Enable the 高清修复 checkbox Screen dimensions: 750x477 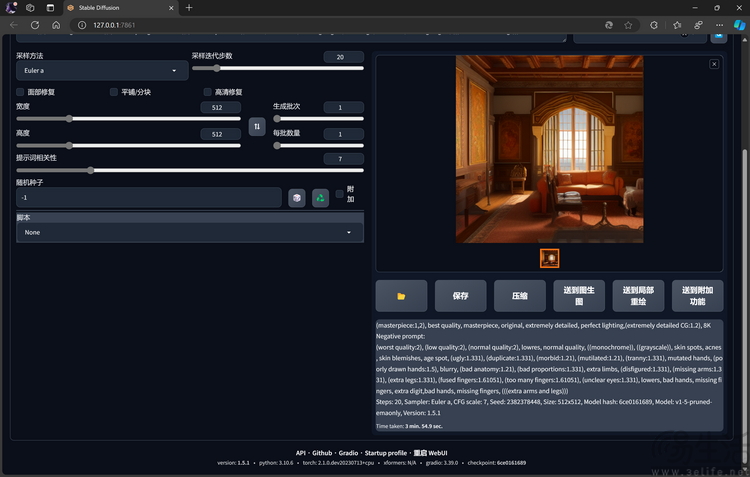[208, 92]
